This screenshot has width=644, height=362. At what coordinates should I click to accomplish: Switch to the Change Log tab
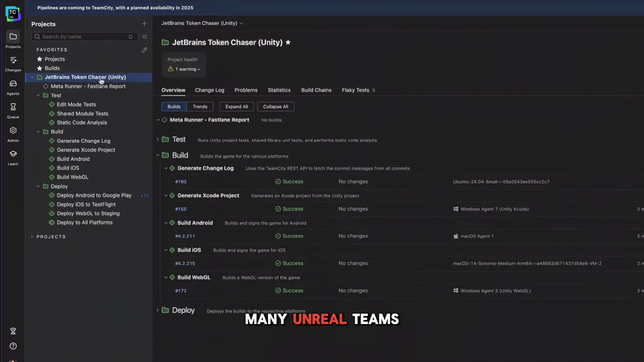210,90
